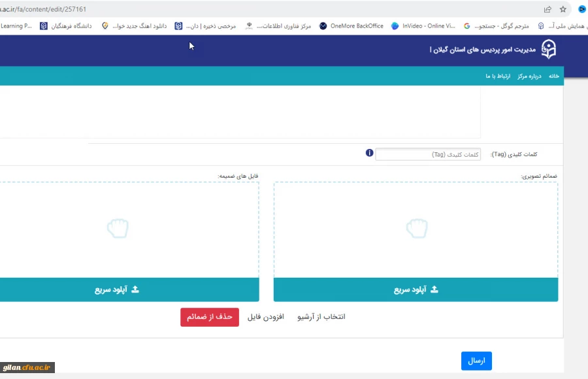This screenshot has width=588, height=379.
Task: Open the درباره مرکز menu item
Action: pyautogui.click(x=531, y=76)
